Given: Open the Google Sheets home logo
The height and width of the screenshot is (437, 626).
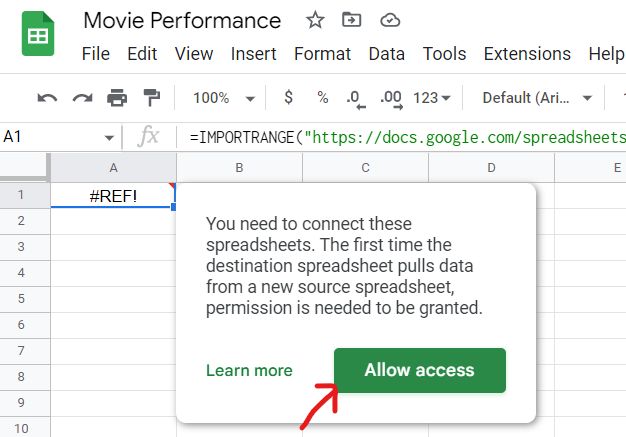Looking at the screenshot, I should (38, 34).
